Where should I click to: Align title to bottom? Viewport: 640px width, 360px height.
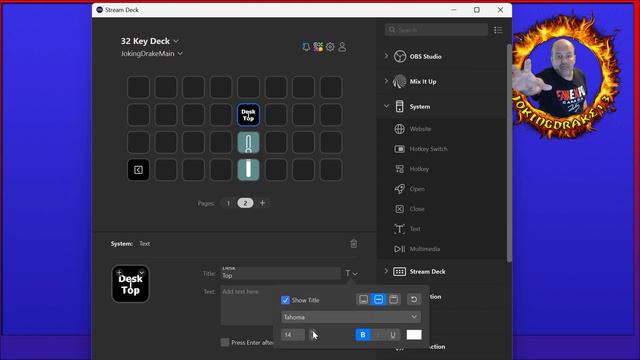pos(363,300)
